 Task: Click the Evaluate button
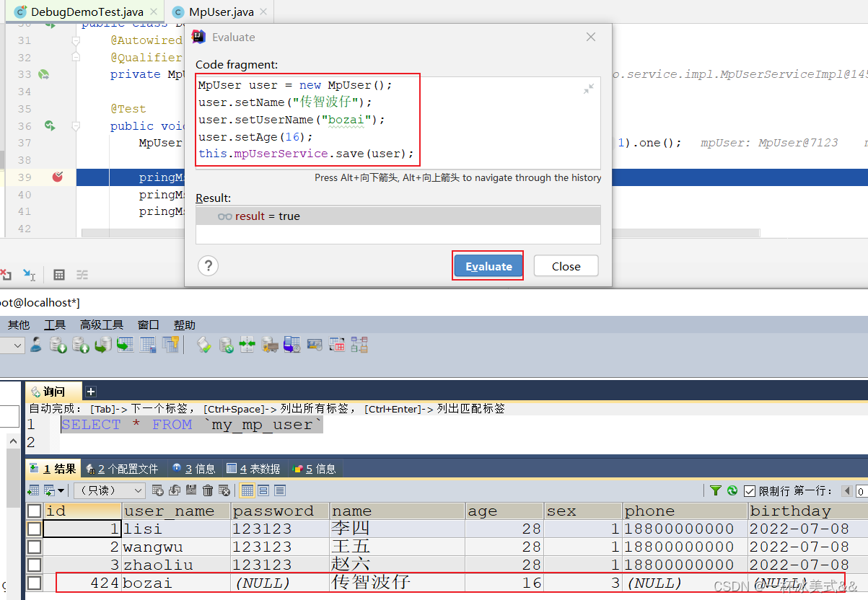[x=488, y=266]
